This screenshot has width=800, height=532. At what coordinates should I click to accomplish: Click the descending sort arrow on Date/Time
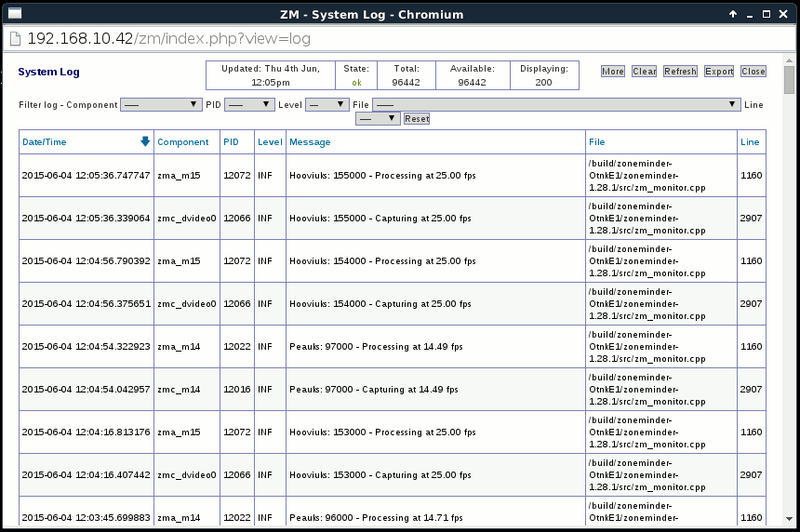tap(145, 141)
